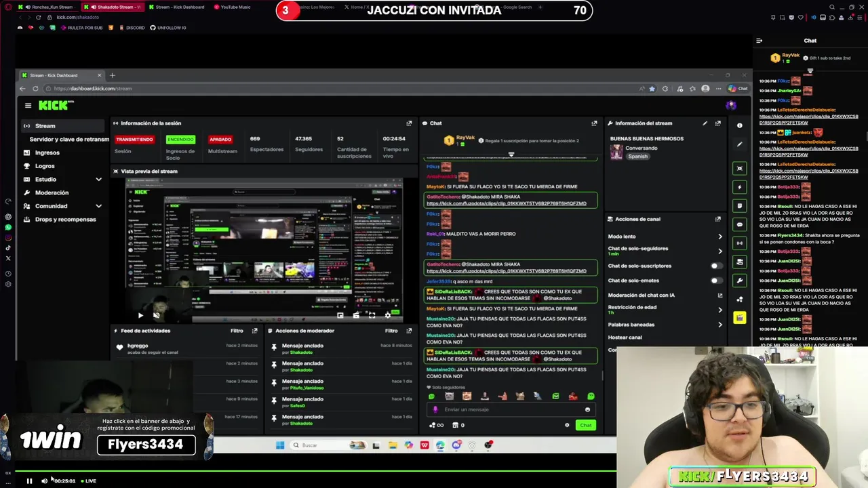Open Restricción de edad options arrow
The width and height of the screenshot is (868, 488).
click(720, 310)
